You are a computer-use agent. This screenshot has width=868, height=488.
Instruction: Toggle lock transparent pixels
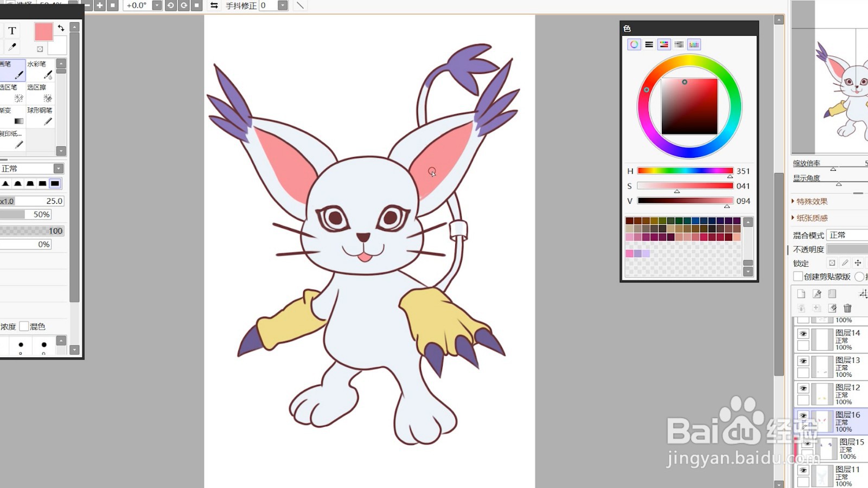(832, 263)
